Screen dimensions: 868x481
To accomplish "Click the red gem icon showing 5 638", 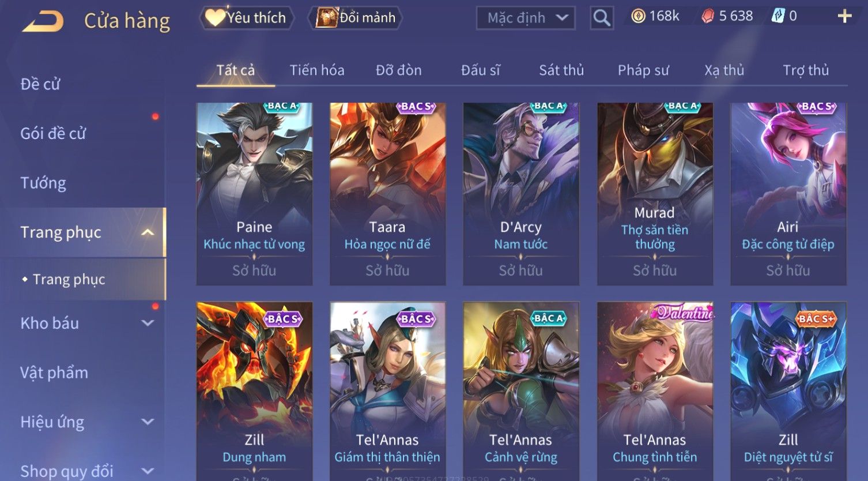I will (x=708, y=16).
